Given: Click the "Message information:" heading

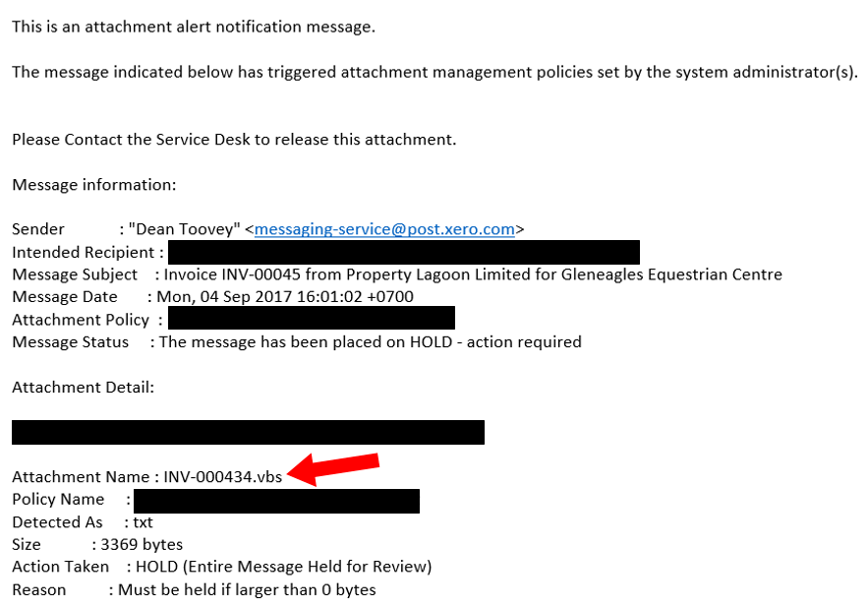Looking at the screenshot, I should point(93,184).
